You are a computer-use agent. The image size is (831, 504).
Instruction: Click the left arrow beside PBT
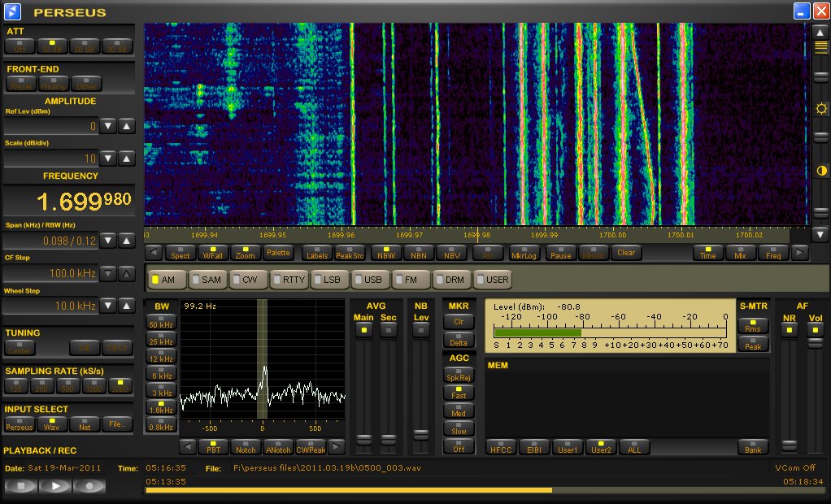pos(188,447)
